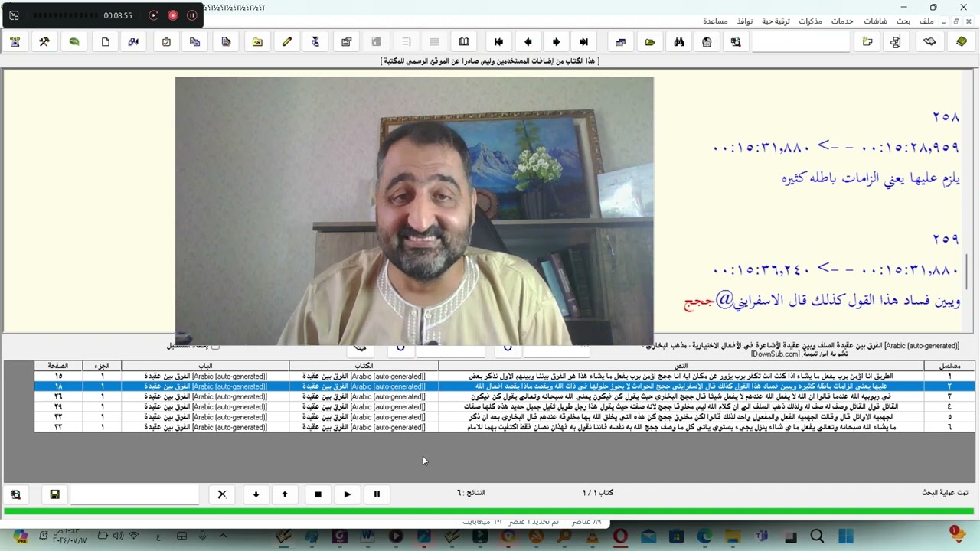Click the binoculars search icon in toolbar
The image size is (980, 551).
click(x=679, y=42)
